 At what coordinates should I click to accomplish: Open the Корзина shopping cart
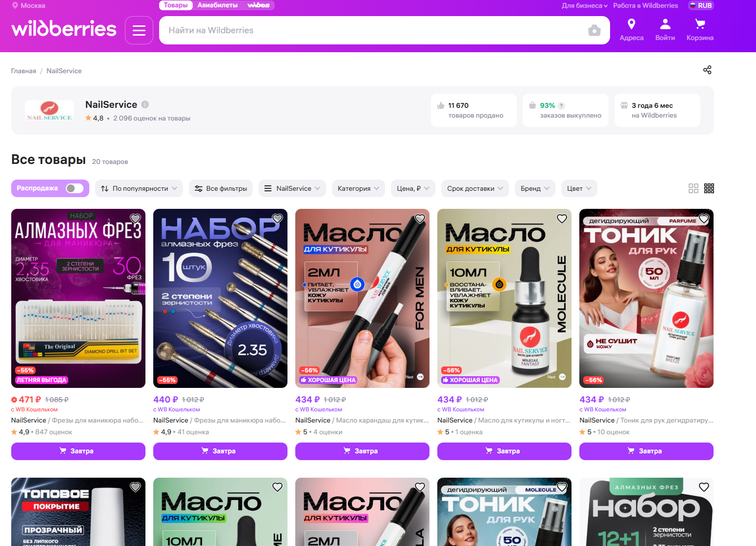[x=700, y=30]
